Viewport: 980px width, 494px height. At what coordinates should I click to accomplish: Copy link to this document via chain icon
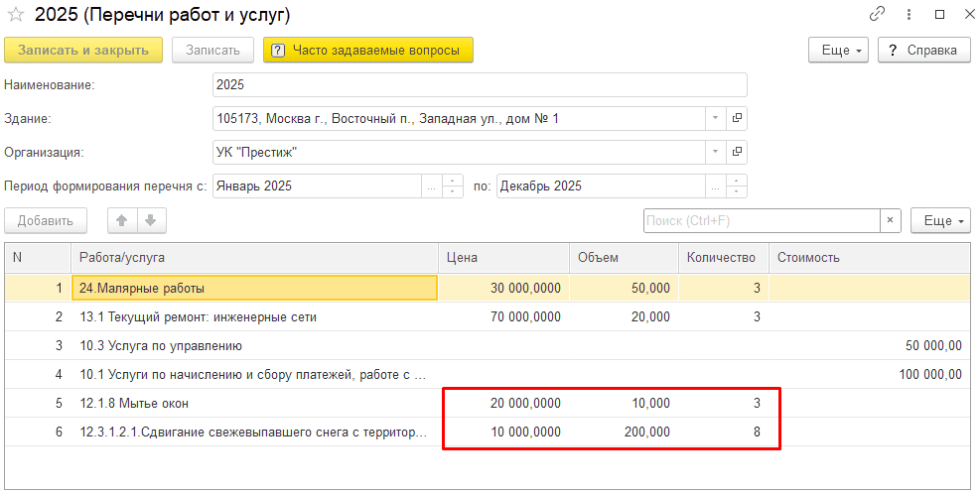[877, 15]
